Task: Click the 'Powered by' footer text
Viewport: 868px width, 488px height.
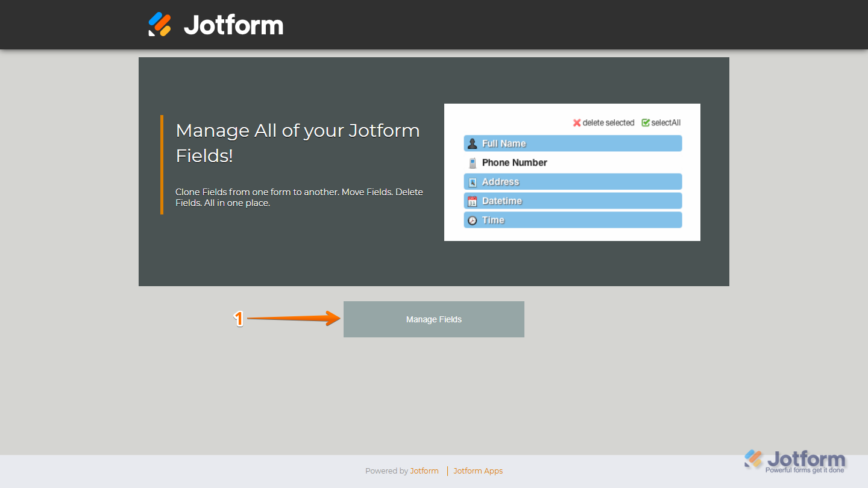Action: pos(386,471)
